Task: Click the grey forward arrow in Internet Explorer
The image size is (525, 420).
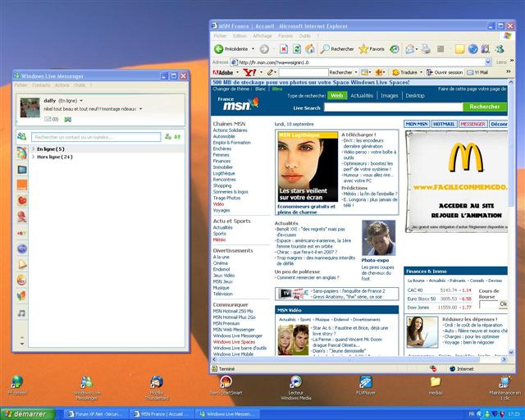Action: tap(264, 49)
